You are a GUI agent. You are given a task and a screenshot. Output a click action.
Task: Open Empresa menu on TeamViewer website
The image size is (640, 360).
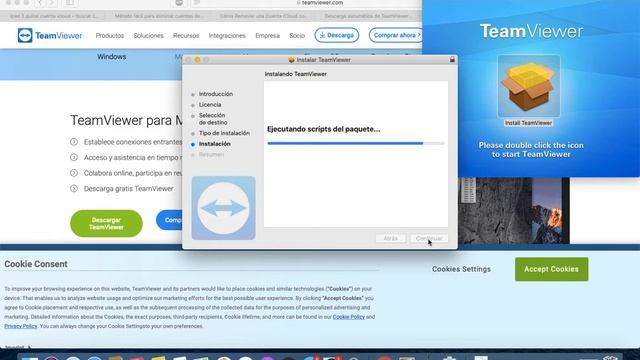coord(267,36)
